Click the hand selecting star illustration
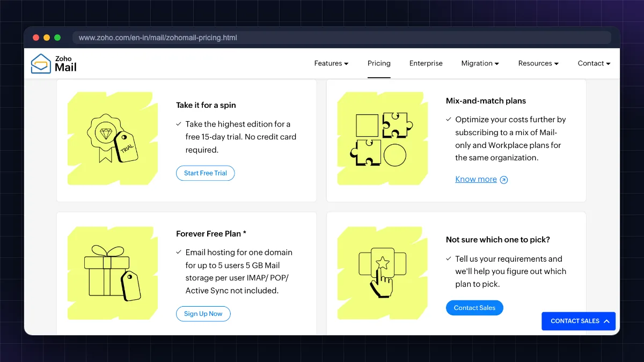The height and width of the screenshot is (362, 644). pos(382,272)
